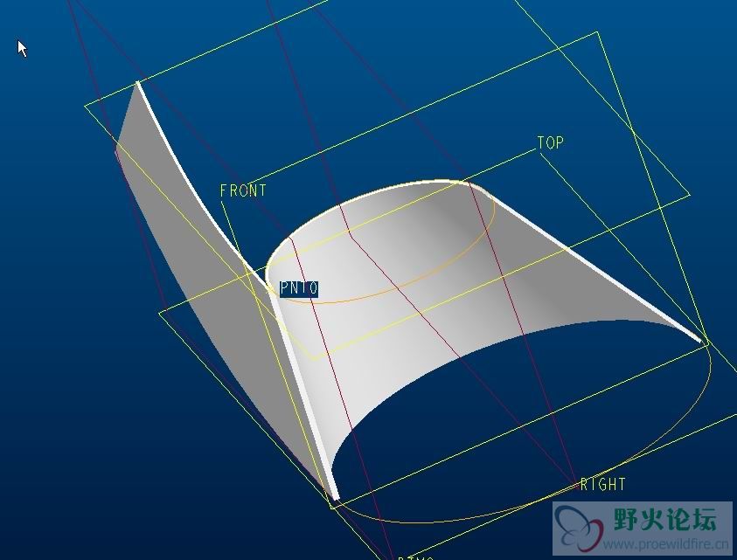Select the TOP datum plane label
This screenshot has width=737, height=560.
[x=551, y=142]
